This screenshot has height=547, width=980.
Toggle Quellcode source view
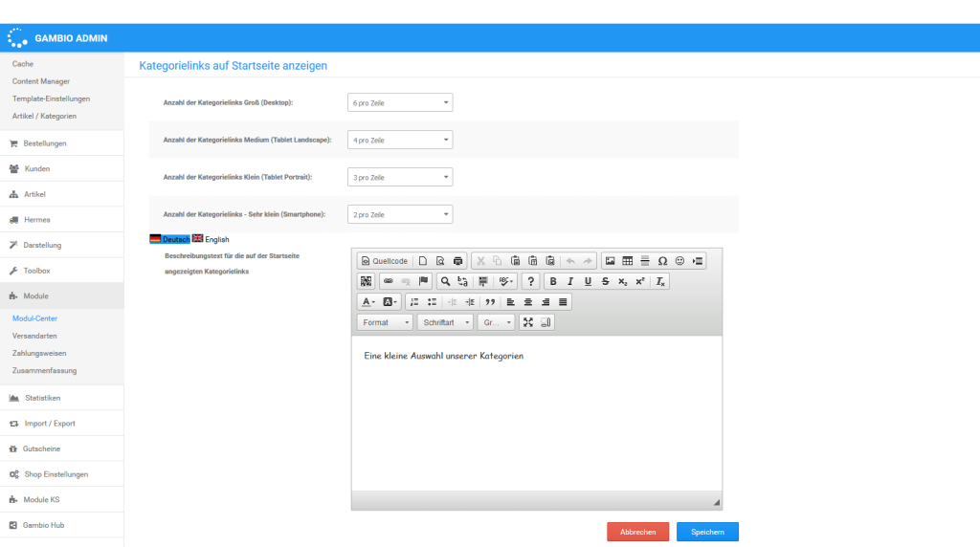[x=385, y=261]
